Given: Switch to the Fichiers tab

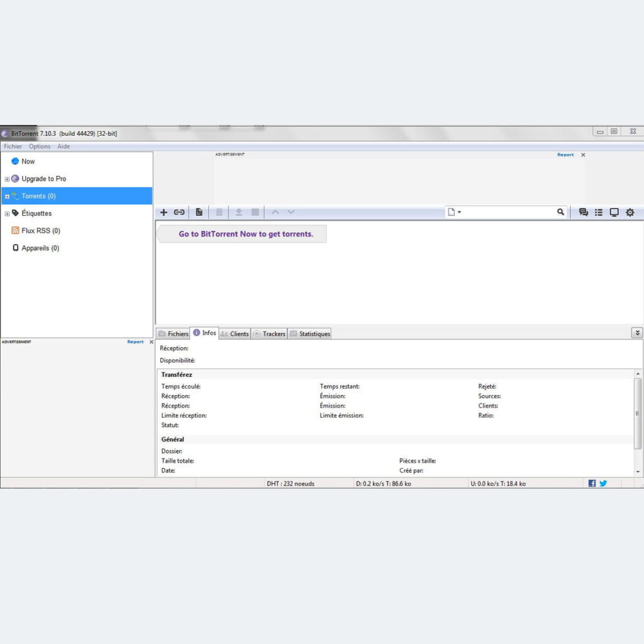Looking at the screenshot, I should click(173, 333).
